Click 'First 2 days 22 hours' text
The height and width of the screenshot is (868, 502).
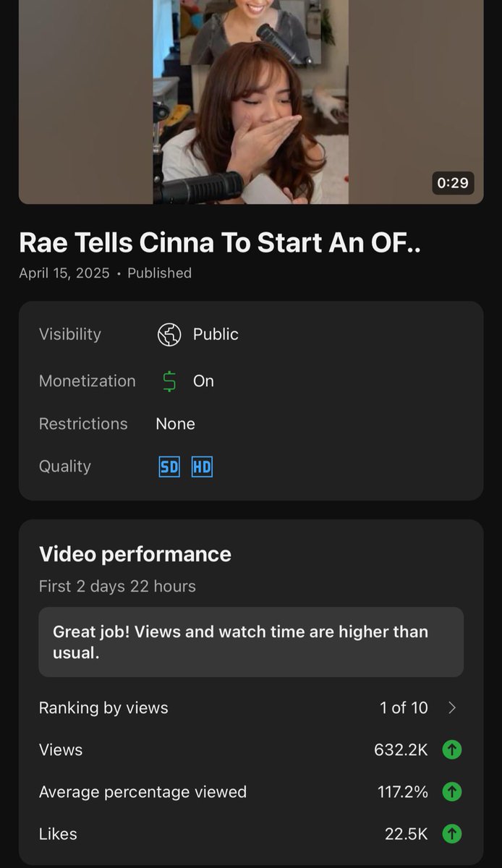117,586
